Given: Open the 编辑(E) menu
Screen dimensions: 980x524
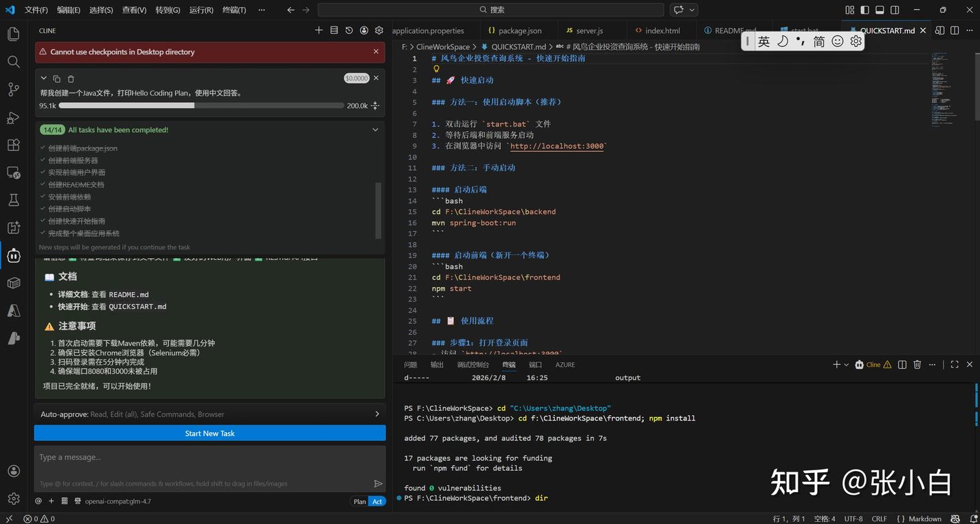Looking at the screenshot, I should pos(68,10).
